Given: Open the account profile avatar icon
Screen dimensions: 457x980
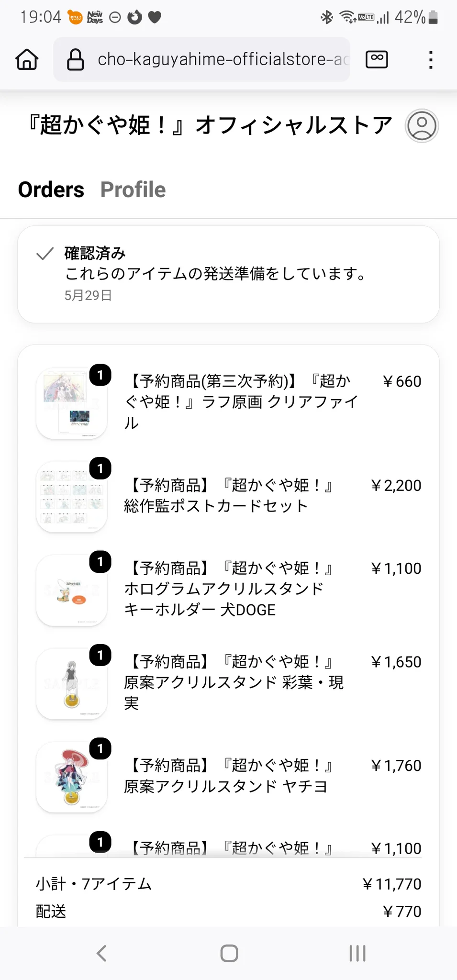Looking at the screenshot, I should coord(422,126).
